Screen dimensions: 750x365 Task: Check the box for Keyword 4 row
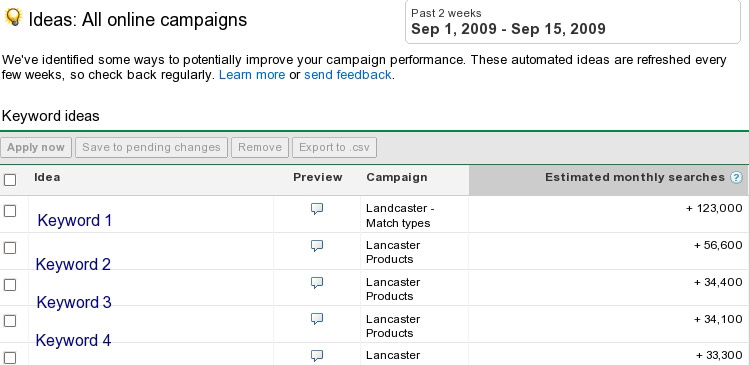pyautogui.click(x=10, y=321)
